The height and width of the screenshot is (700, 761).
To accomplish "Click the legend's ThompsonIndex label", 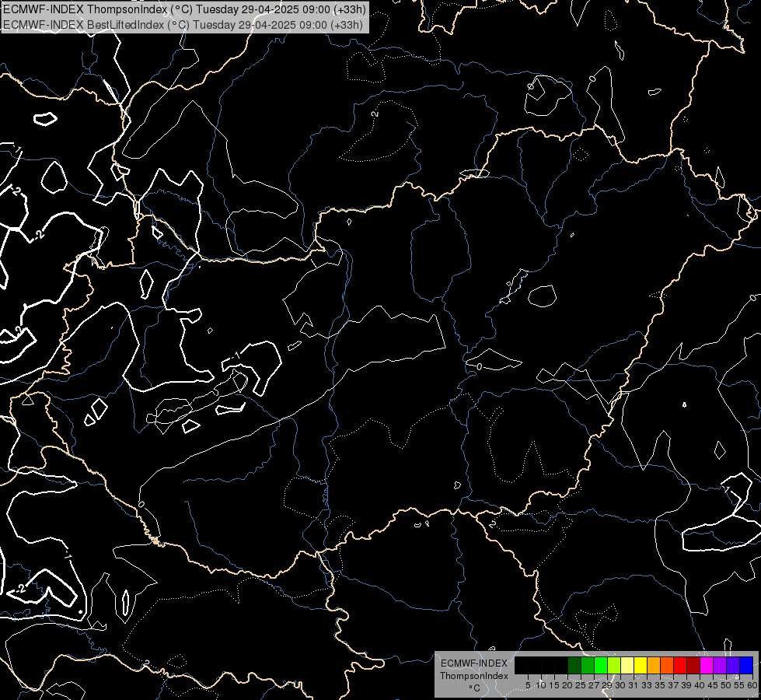I will coord(474,676).
